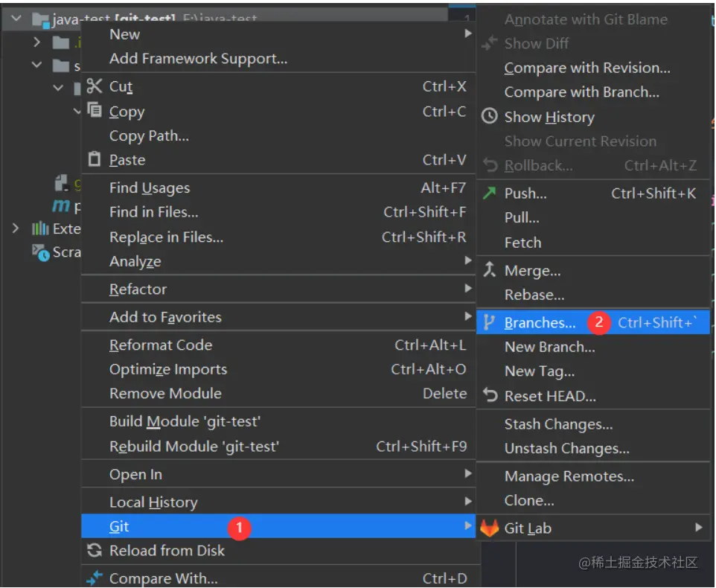This screenshot has height=588, width=716.
Task: Click the Maven m file icon
Action: tap(61, 206)
